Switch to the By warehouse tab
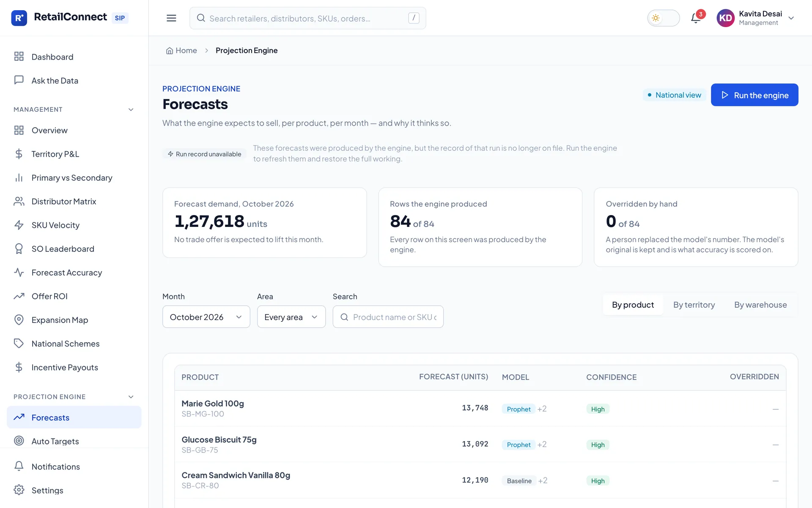The image size is (812, 508). [x=760, y=305]
